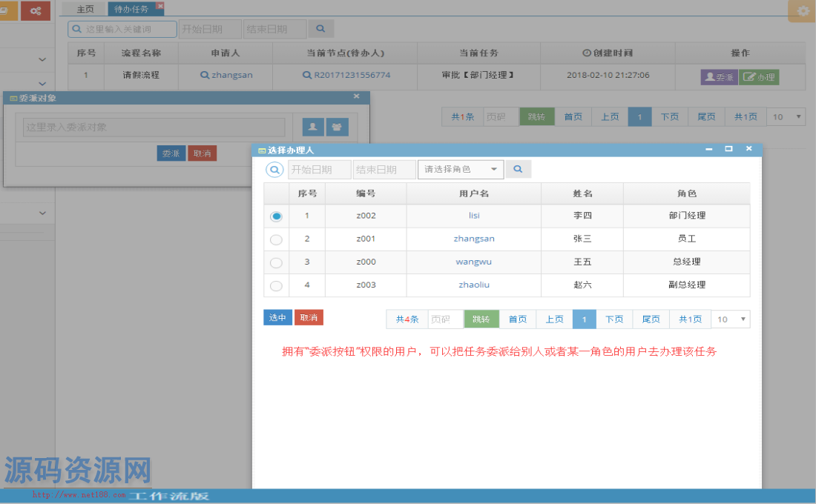Minimize the 选择办理人 dialog
816x504 pixels.
708,149
